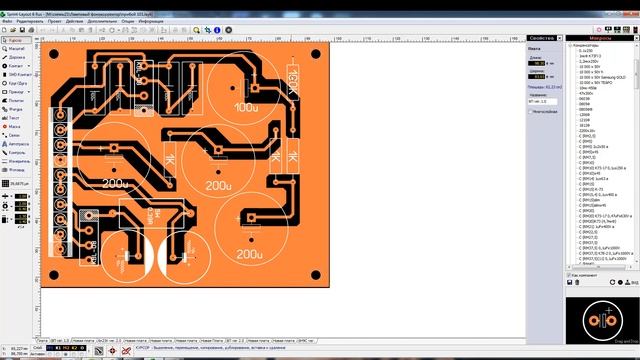Select macro 10 000 x 50V TEAPO

coord(596,82)
